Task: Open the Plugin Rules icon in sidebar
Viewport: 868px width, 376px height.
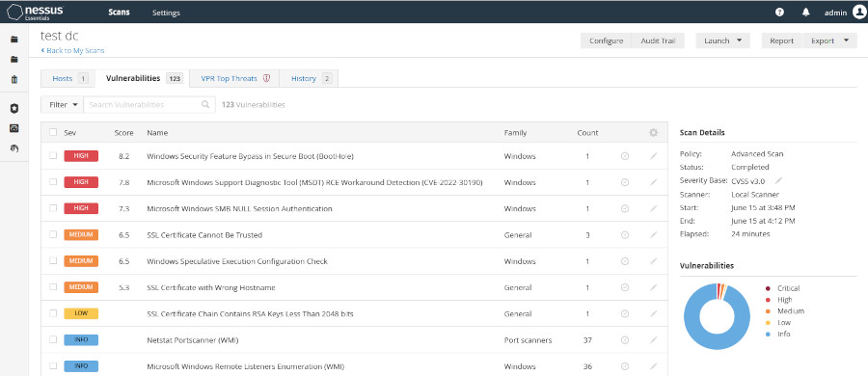Action: [x=14, y=128]
